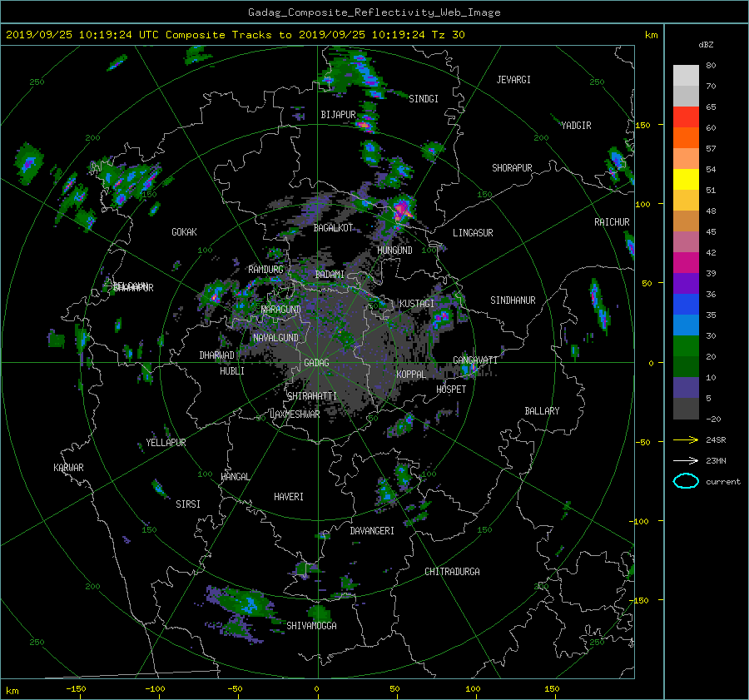
Task: Click the 60-65 dBZ red legend swatch
Action: (x=686, y=117)
